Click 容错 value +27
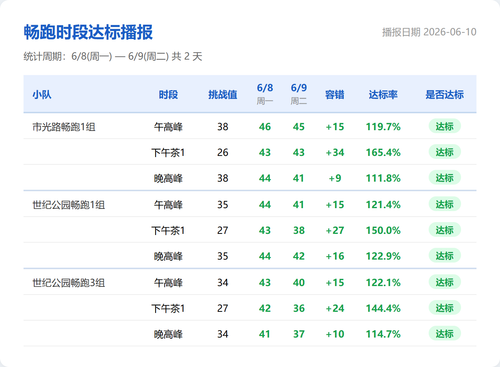The width and height of the screenshot is (500, 367). click(x=335, y=230)
